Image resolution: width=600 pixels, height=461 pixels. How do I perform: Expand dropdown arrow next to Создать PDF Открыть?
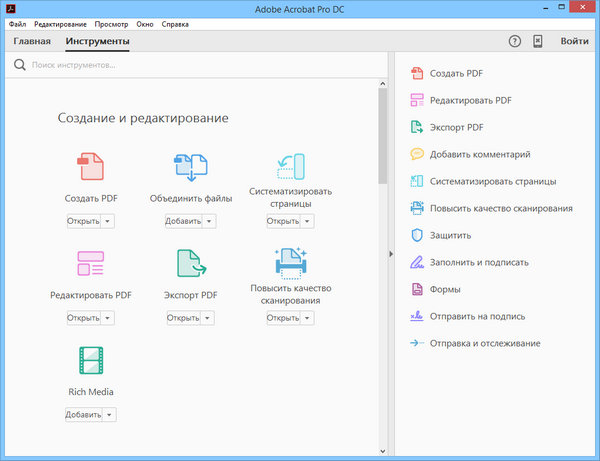tap(108, 221)
